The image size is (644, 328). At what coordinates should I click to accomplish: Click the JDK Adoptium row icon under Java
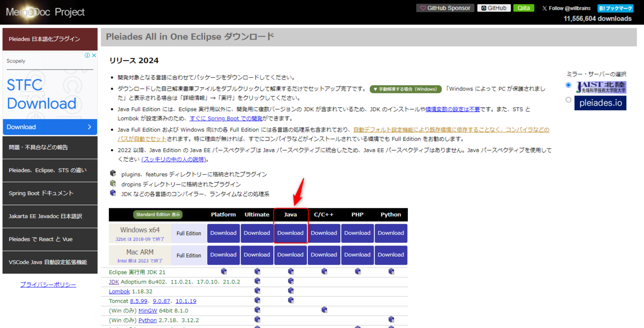point(291,281)
